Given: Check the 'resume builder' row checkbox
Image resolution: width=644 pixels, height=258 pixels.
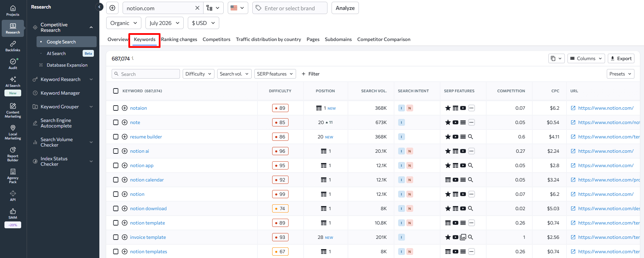Looking at the screenshot, I should point(116,137).
